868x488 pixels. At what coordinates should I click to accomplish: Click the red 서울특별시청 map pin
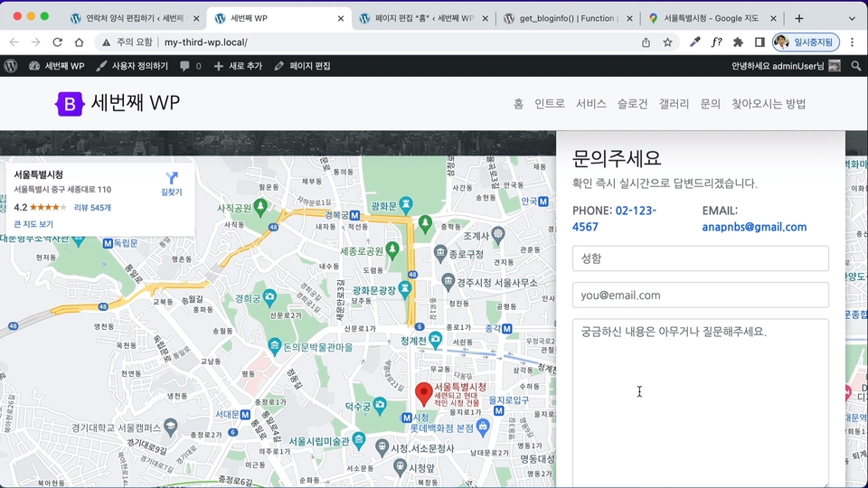click(423, 394)
